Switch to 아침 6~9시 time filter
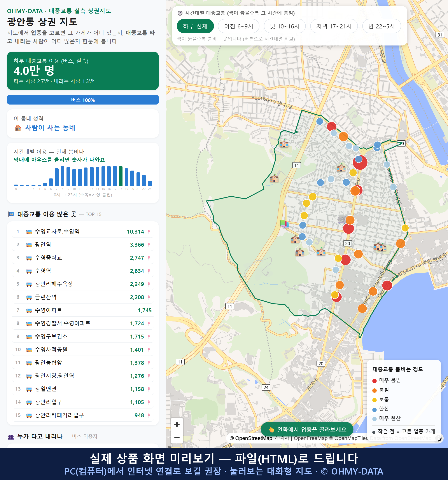The width and height of the screenshot is (448, 480). [239, 26]
